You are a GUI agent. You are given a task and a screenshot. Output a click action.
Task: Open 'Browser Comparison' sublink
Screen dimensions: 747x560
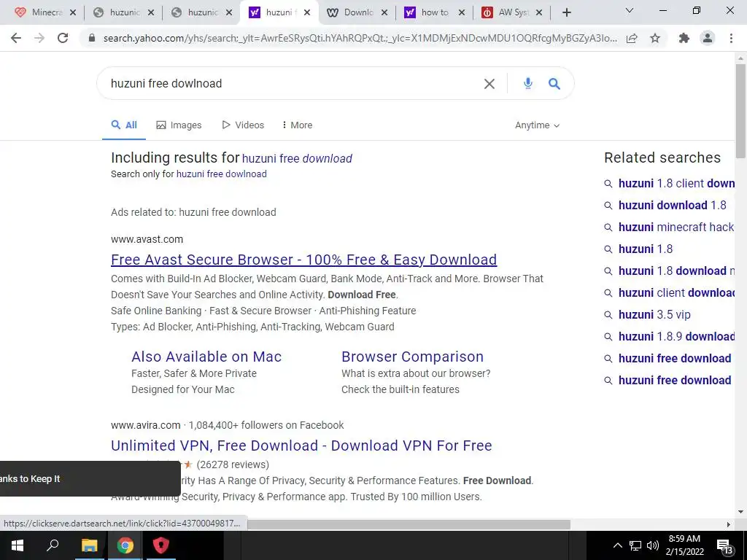(413, 357)
